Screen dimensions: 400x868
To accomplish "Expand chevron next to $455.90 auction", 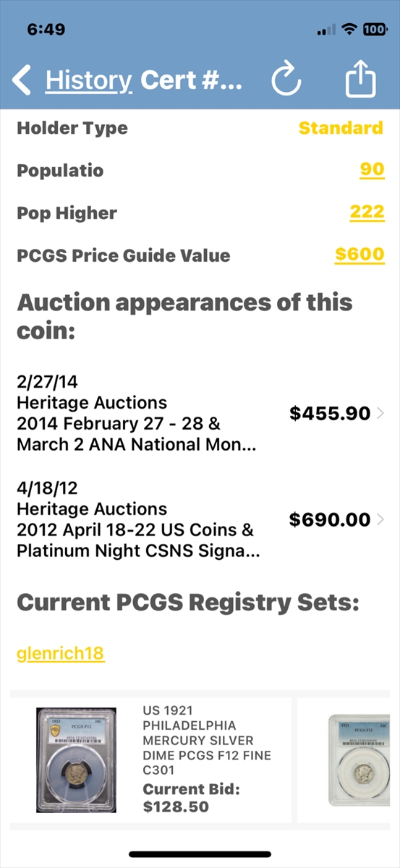I will (x=381, y=414).
